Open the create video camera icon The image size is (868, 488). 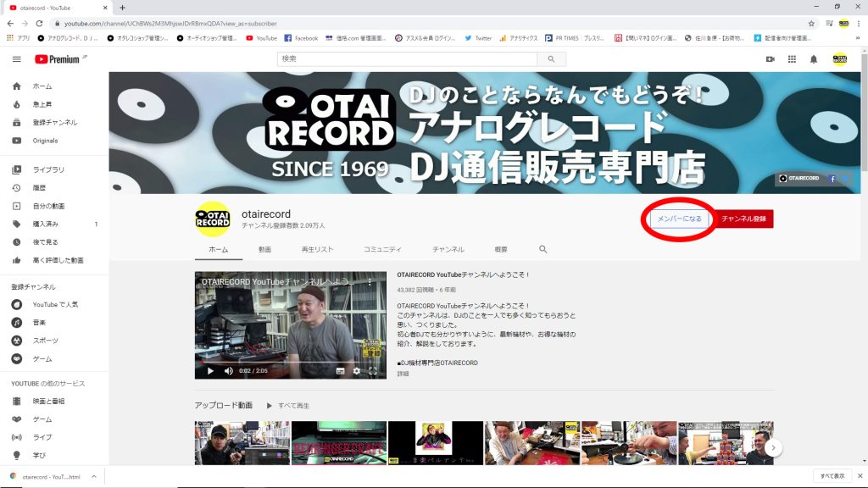(x=770, y=59)
